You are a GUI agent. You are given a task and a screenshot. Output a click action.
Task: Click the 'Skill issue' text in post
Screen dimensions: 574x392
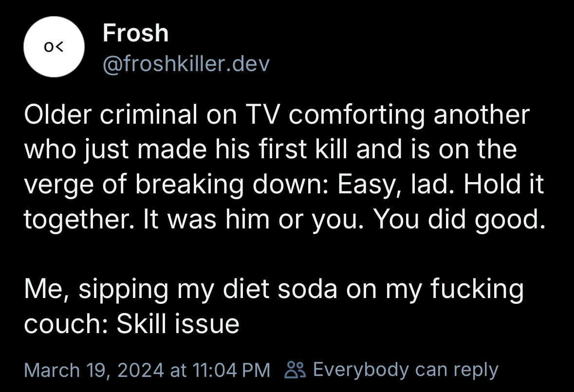pos(178,324)
